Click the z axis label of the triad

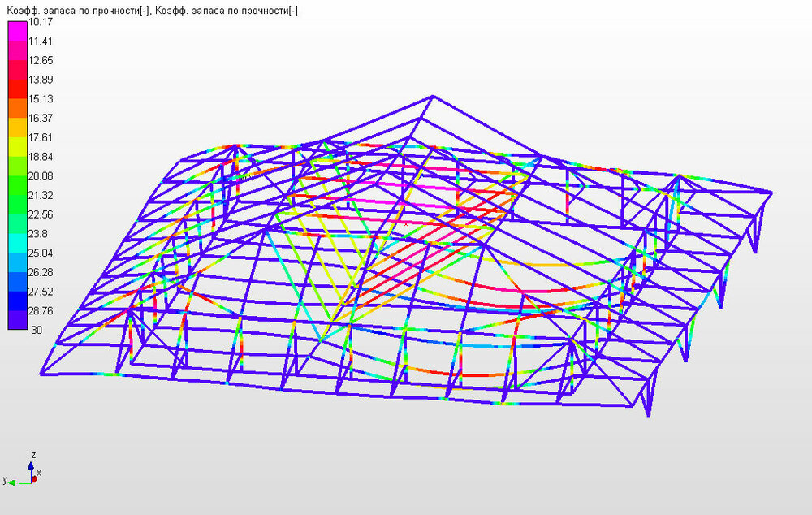coord(33,455)
